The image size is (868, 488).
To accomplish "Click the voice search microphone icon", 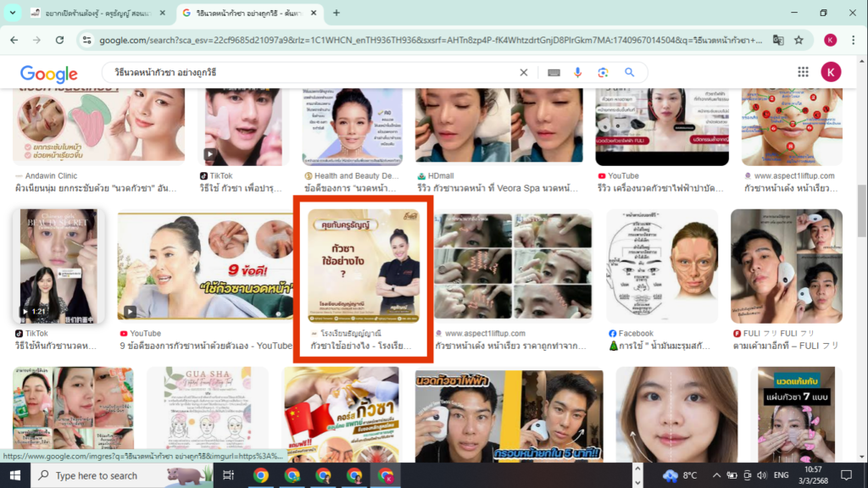I will [577, 73].
